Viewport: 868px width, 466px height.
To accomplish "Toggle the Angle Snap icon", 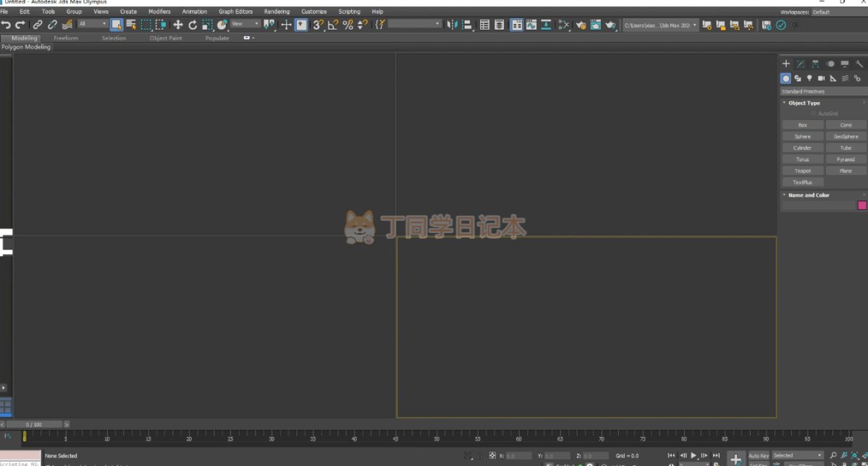I will (332, 25).
